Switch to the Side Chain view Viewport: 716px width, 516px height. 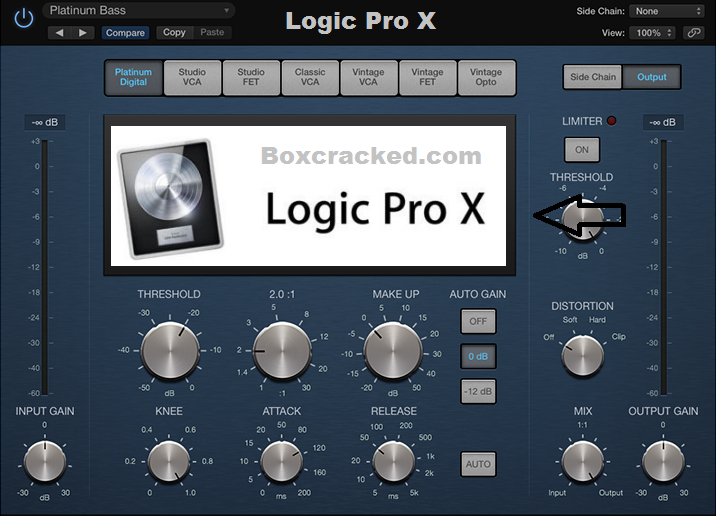(x=593, y=77)
